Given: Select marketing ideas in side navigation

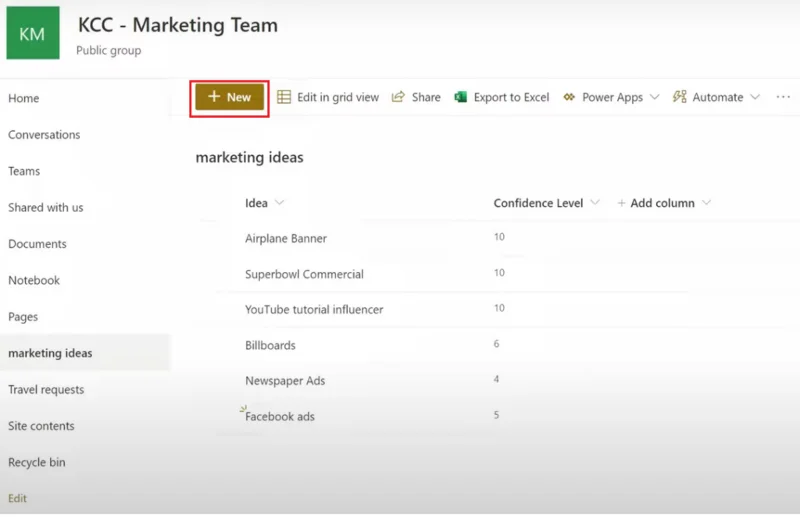Looking at the screenshot, I should point(50,353).
